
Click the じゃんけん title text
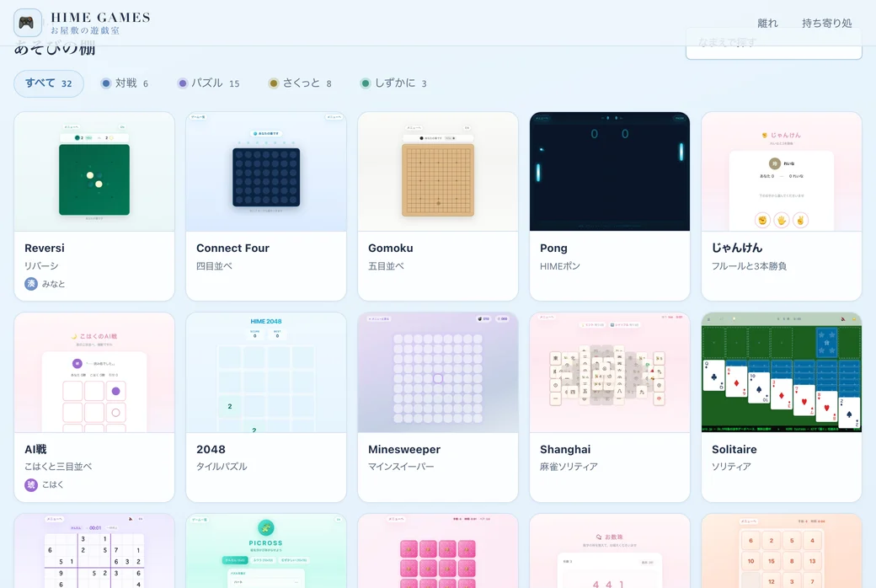pyautogui.click(x=737, y=249)
